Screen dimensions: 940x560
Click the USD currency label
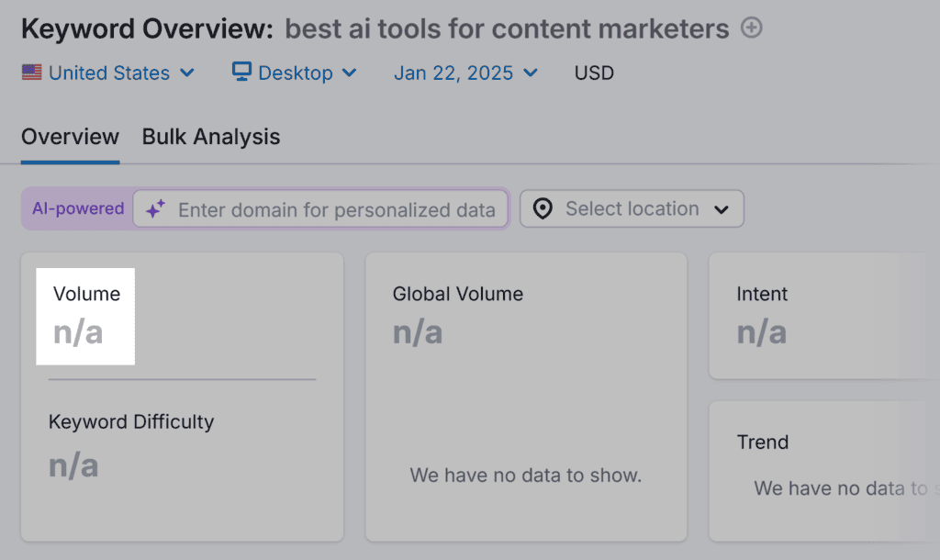(593, 72)
